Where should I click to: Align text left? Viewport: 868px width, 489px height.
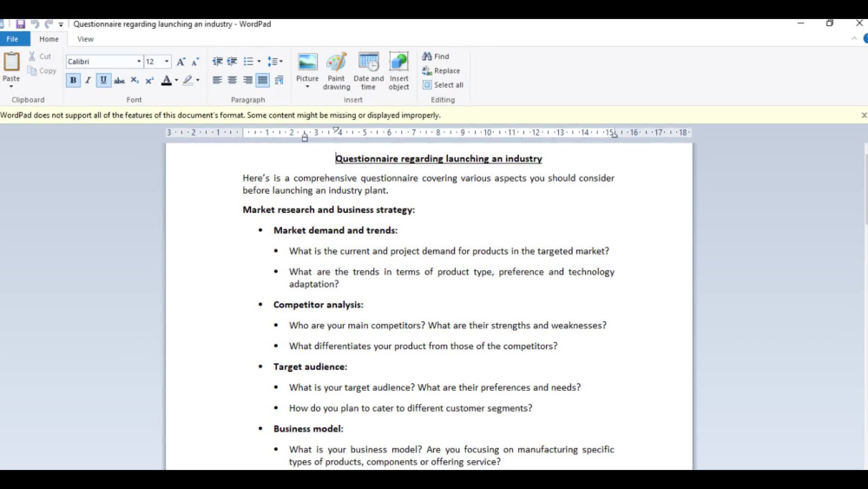(218, 80)
